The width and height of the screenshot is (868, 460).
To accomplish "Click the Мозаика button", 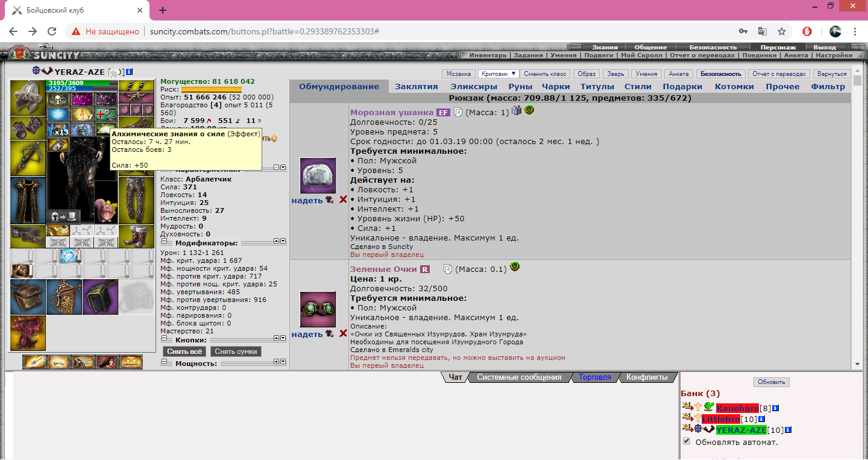I will click(459, 74).
